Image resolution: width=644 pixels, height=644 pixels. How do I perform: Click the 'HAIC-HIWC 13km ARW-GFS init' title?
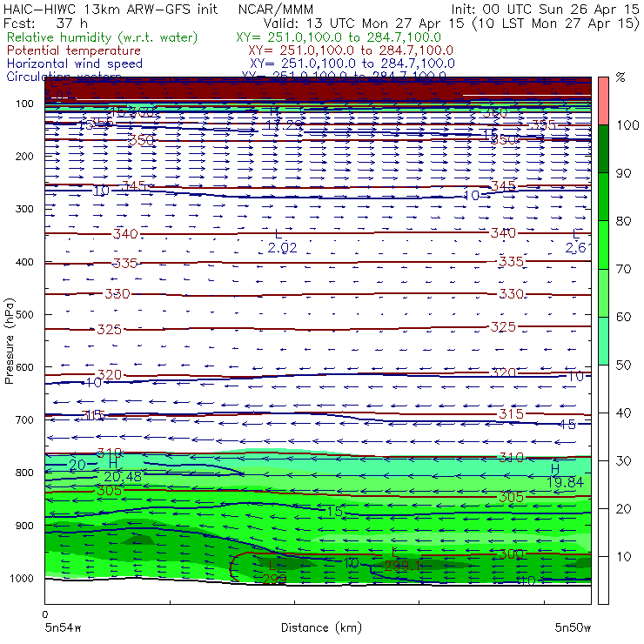111,9
